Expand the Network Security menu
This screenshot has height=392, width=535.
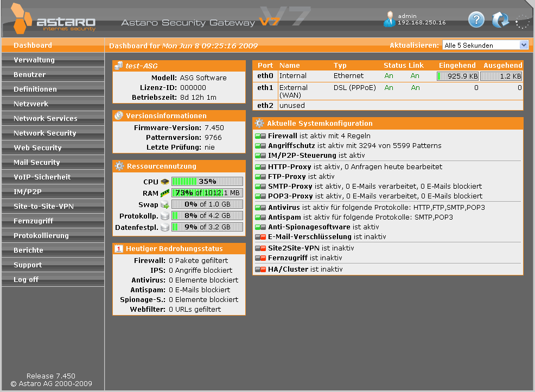pyautogui.click(x=53, y=133)
